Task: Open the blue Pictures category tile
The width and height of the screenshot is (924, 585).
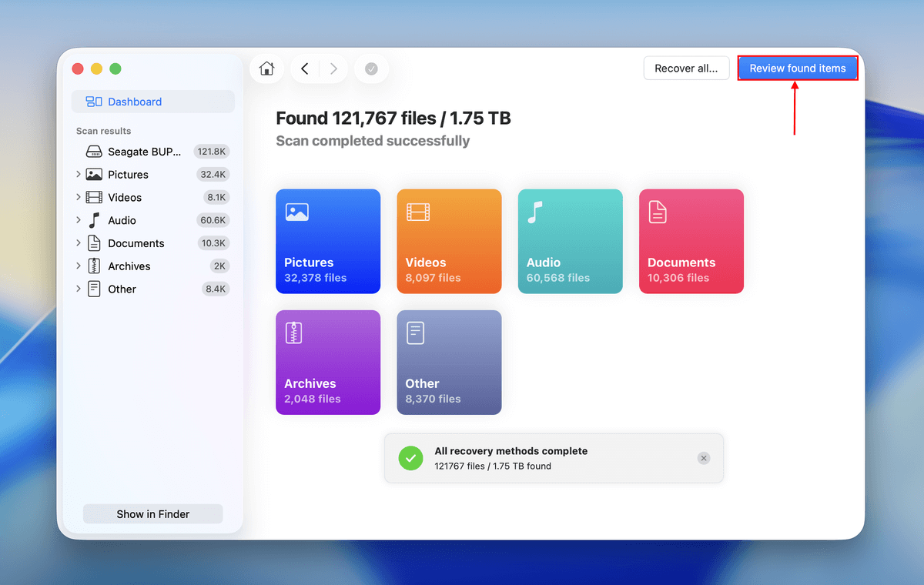Action: (328, 241)
